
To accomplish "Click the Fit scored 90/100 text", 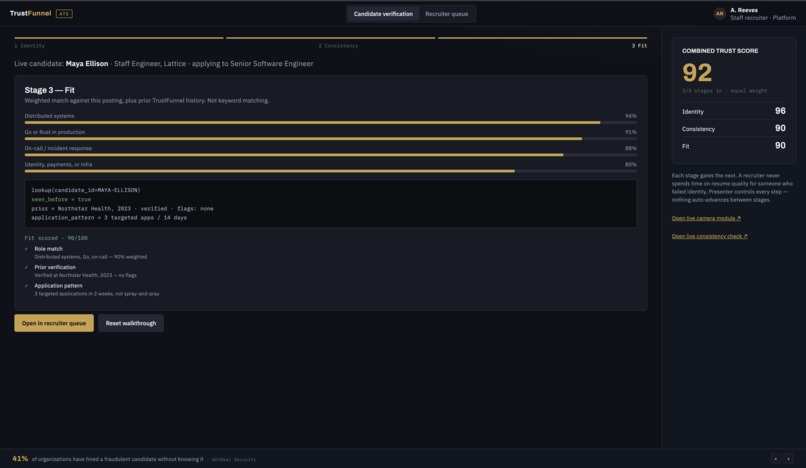I will pyautogui.click(x=56, y=238).
